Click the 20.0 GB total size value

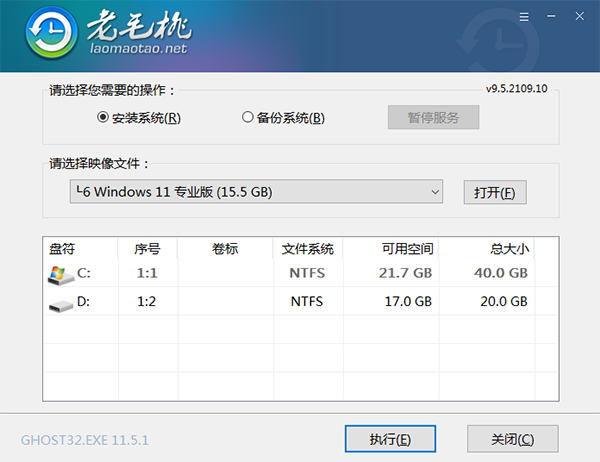point(504,302)
